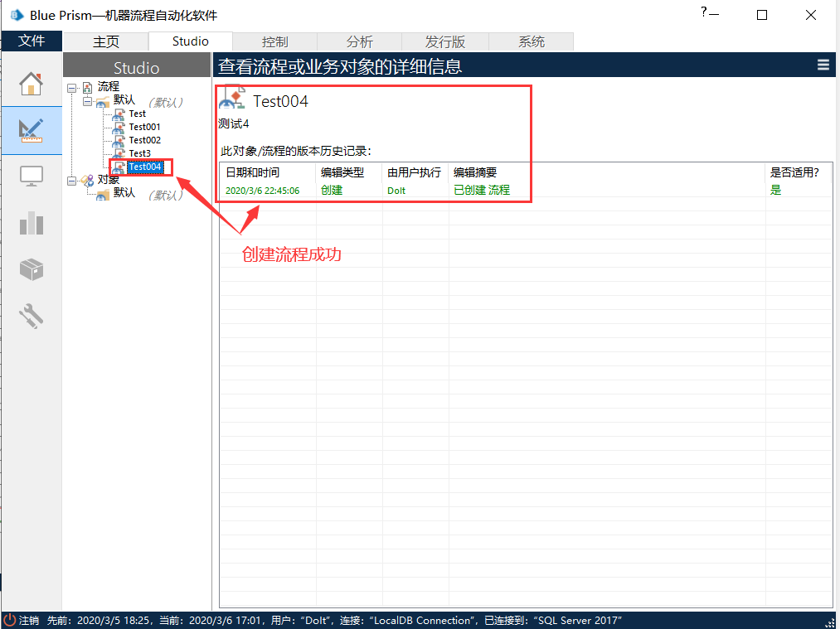Click the 流程 root node icon
The image size is (840, 629).
point(87,87)
